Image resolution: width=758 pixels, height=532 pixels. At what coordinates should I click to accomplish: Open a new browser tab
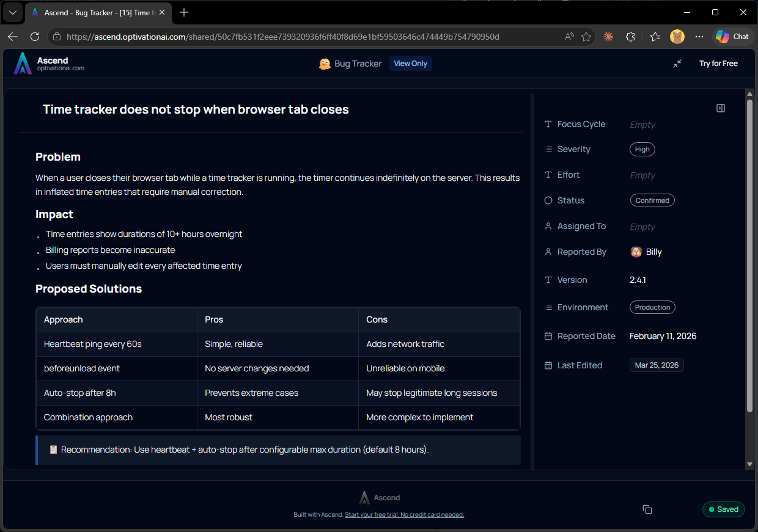(185, 12)
